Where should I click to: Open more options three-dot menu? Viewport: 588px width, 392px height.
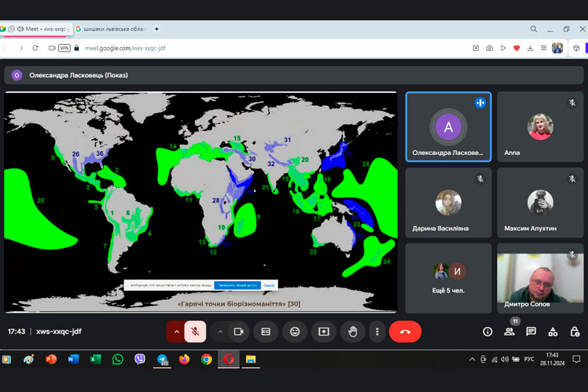pos(377,331)
